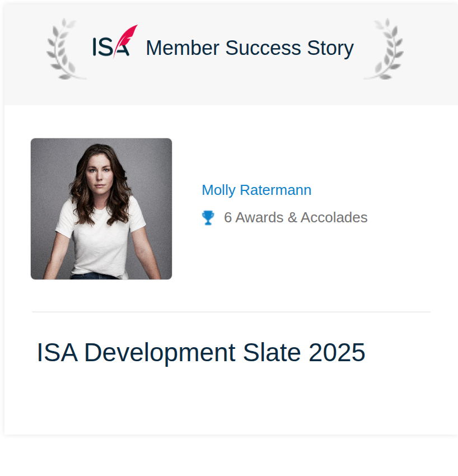
Task: Click the word Story in the banner title
Action: [330, 49]
